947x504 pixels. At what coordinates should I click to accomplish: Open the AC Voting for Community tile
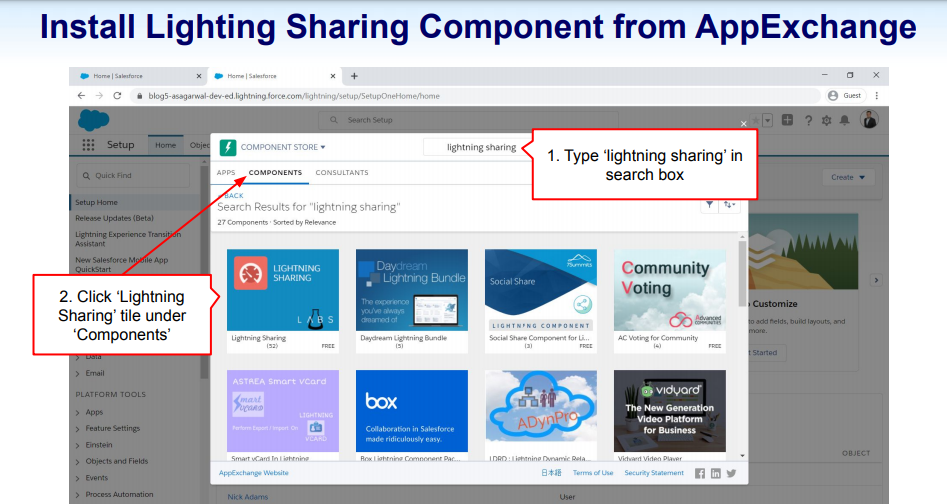(670, 301)
